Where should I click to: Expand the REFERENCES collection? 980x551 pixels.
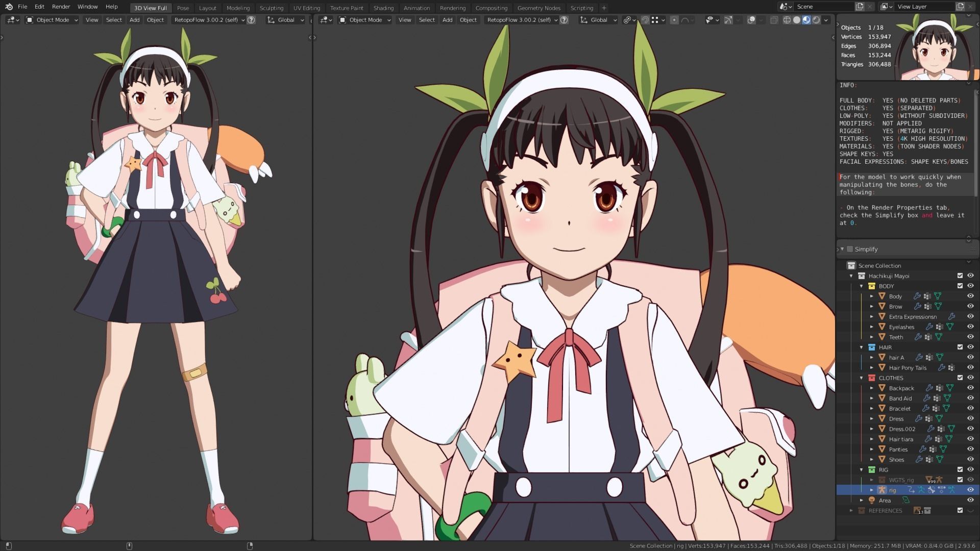coord(851,510)
